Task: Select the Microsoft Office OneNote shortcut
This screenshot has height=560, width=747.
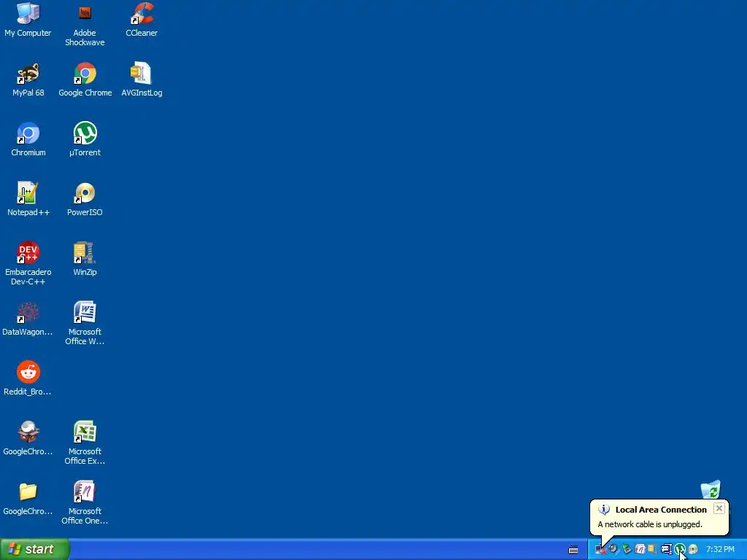Action: click(85, 503)
